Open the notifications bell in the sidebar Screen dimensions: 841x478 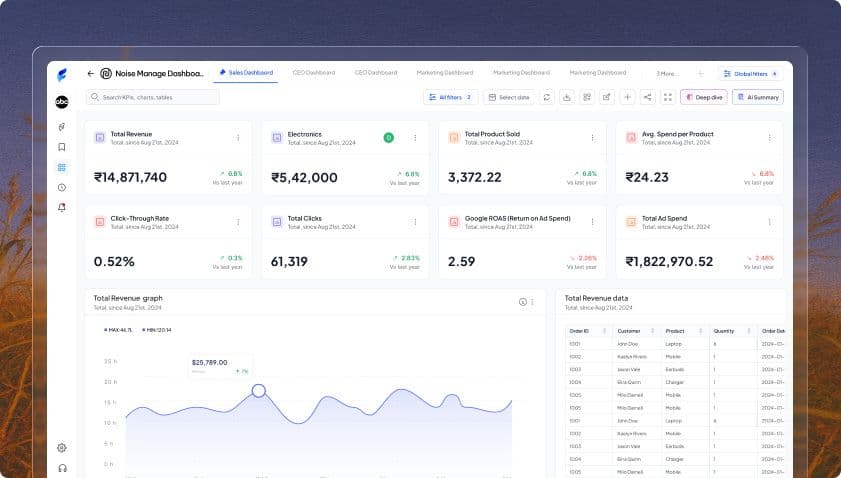pyautogui.click(x=62, y=207)
